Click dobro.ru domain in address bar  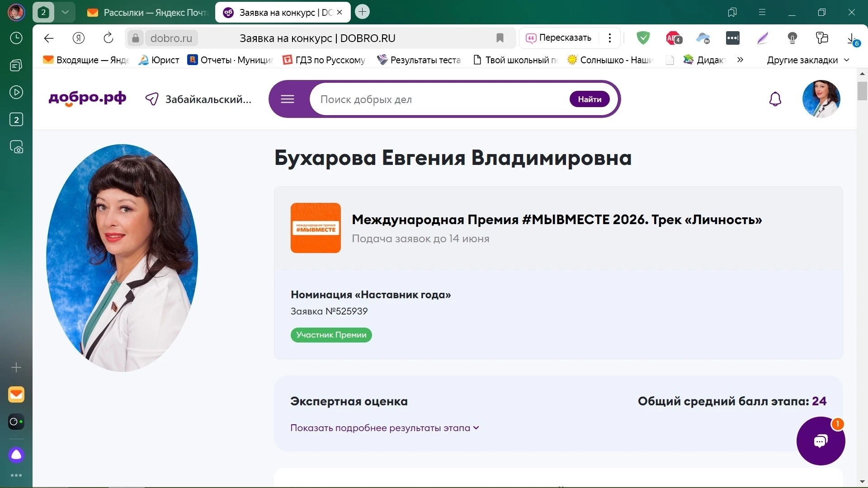coord(171,38)
